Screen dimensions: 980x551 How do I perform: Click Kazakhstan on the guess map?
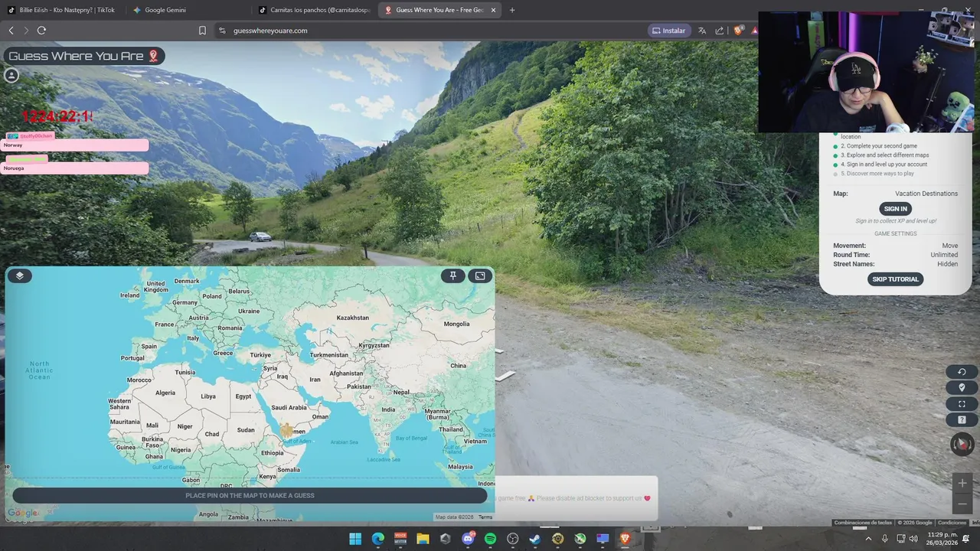353,318
